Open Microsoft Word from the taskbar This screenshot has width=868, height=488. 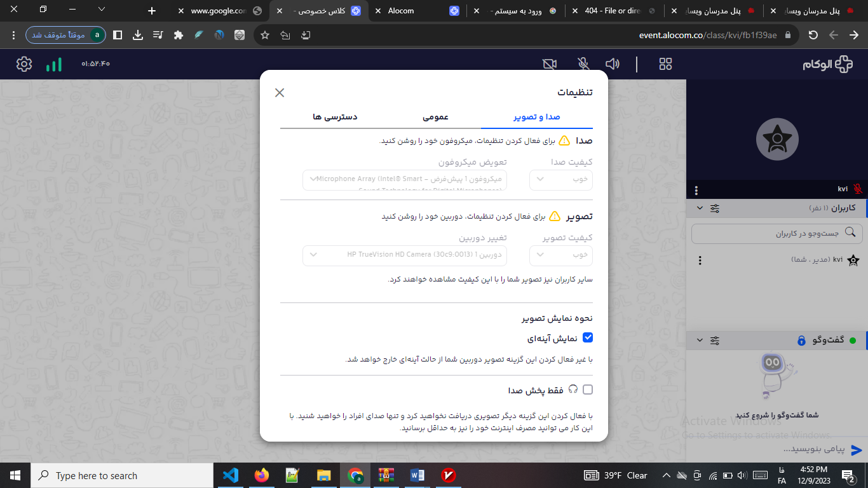(x=417, y=475)
